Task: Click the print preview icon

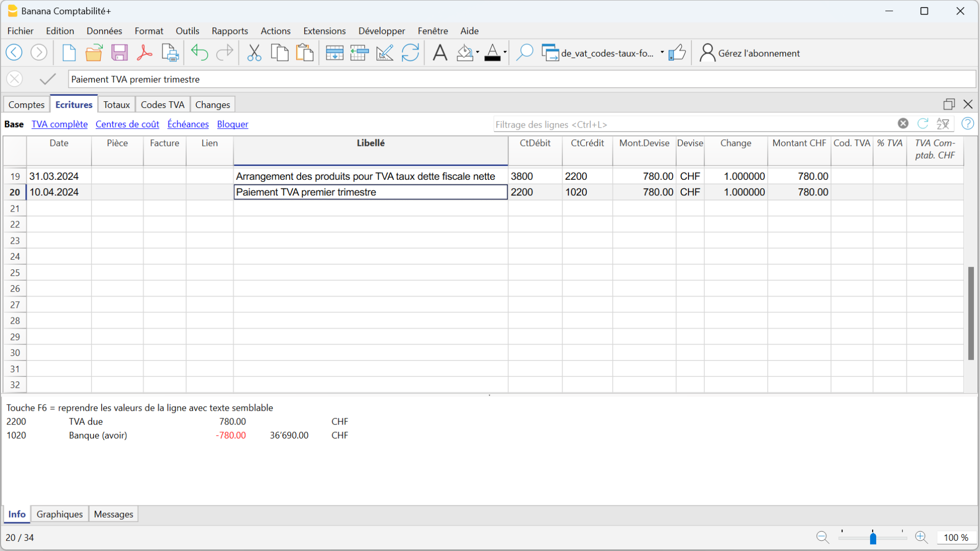Action: click(x=170, y=53)
